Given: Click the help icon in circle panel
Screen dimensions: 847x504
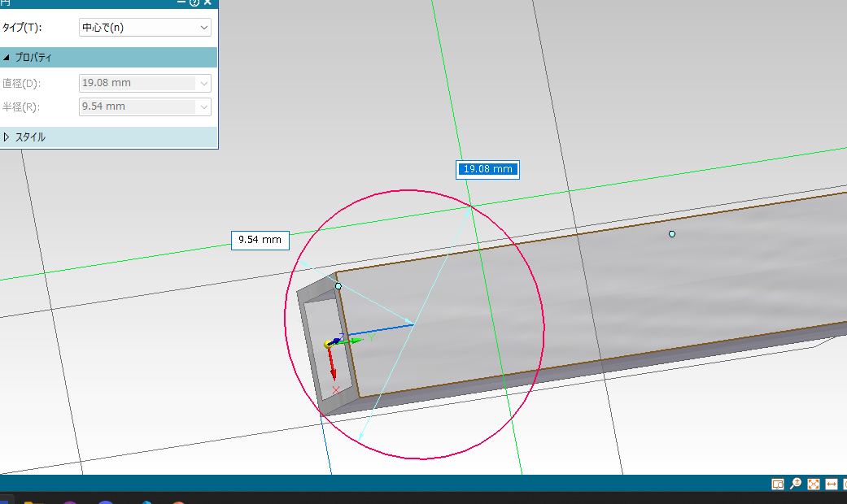Looking at the screenshot, I should [x=194, y=2].
